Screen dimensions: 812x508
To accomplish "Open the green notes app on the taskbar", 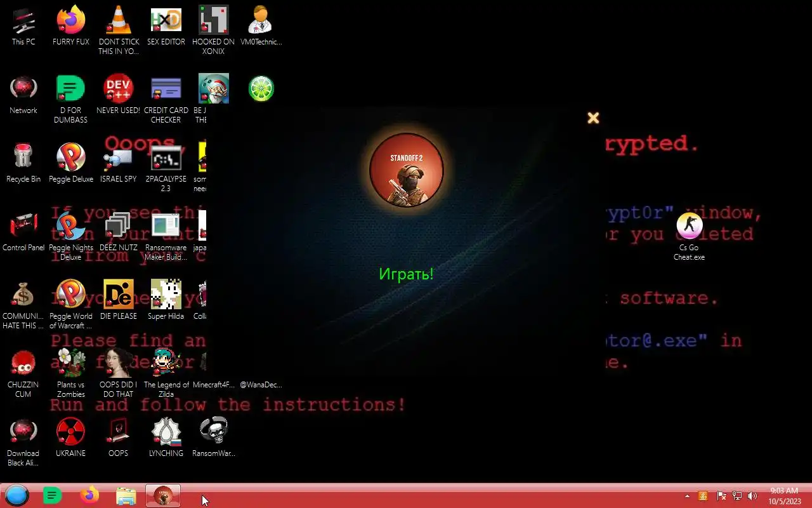I will [x=53, y=495].
